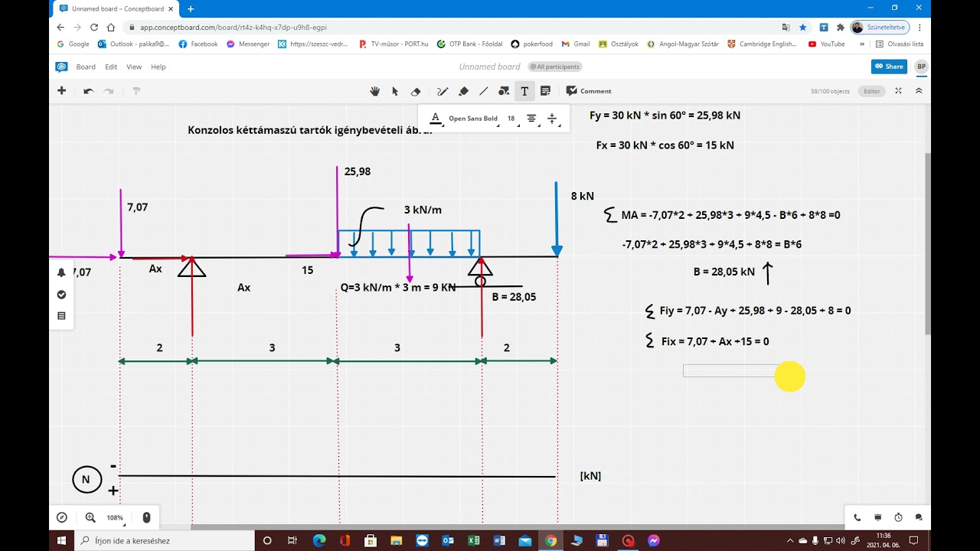The image size is (980, 551).
Task: Open the Edit menu
Action: click(x=111, y=67)
